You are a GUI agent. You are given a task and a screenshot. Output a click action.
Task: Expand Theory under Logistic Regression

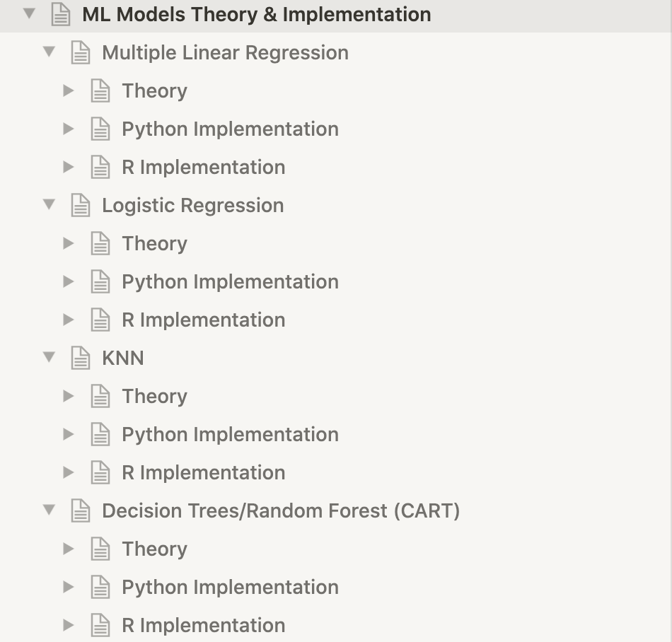coord(69,244)
